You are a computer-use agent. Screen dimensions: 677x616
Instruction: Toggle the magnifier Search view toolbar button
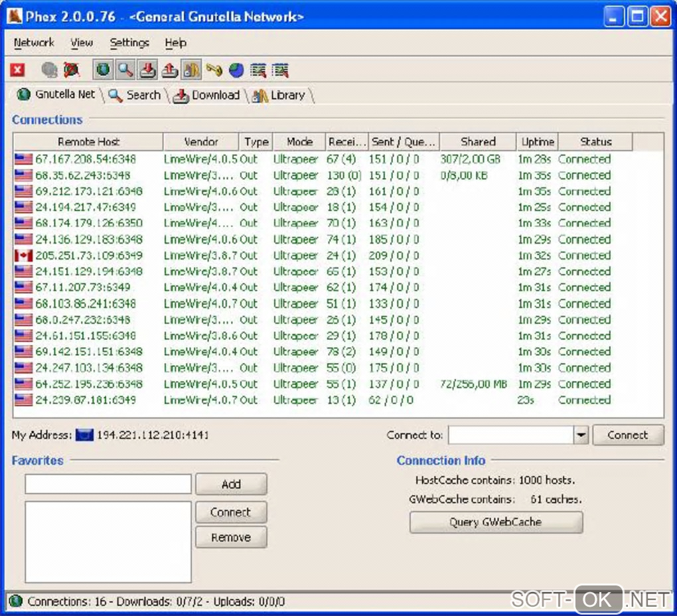point(125,70)
